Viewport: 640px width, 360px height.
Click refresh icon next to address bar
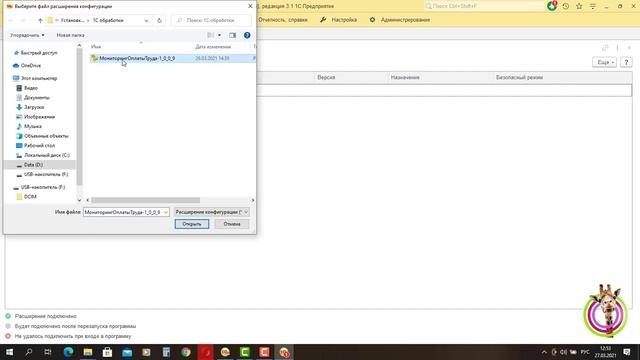tap(160, 20)
